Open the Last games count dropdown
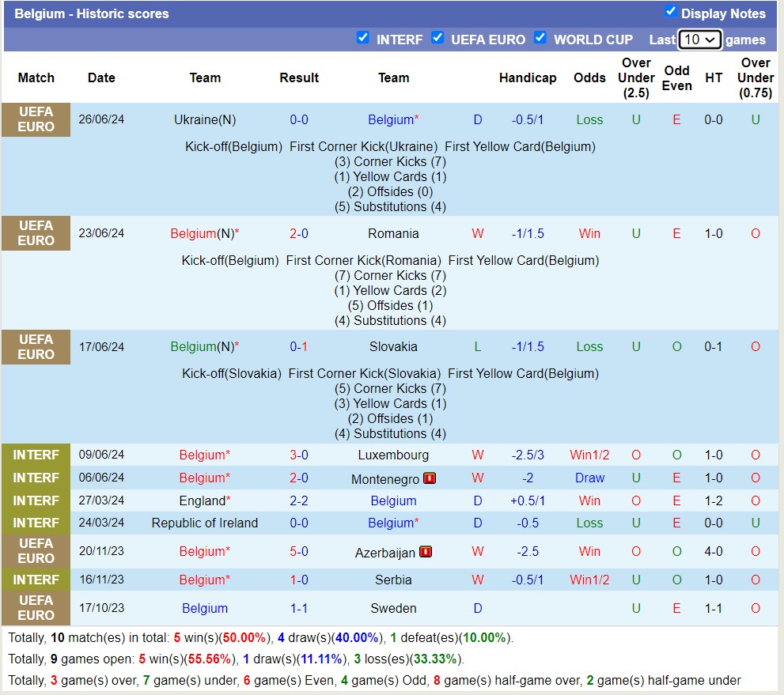 [x=699, y=40]
